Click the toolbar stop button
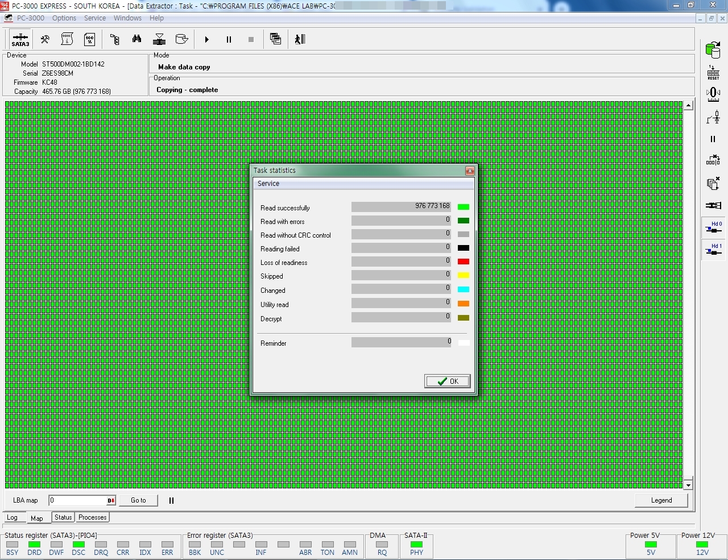 pos(251,39)
